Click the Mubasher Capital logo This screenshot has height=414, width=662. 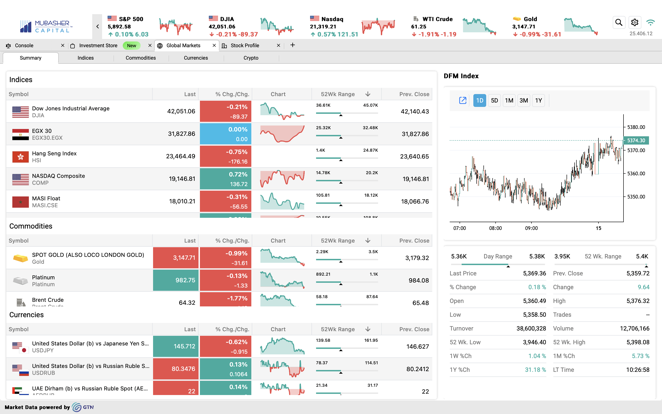click(46, 25)
